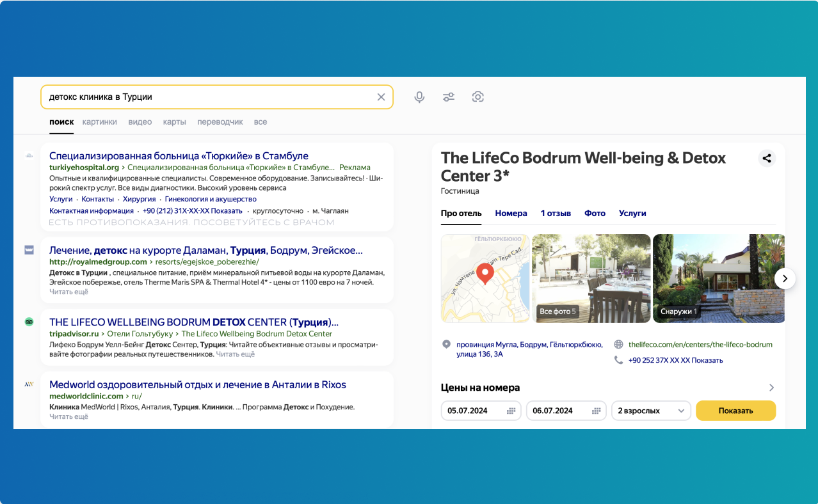Click the check-in date field 05.07.2024
This screenshot has width=818, height=504.
(481, 410)
